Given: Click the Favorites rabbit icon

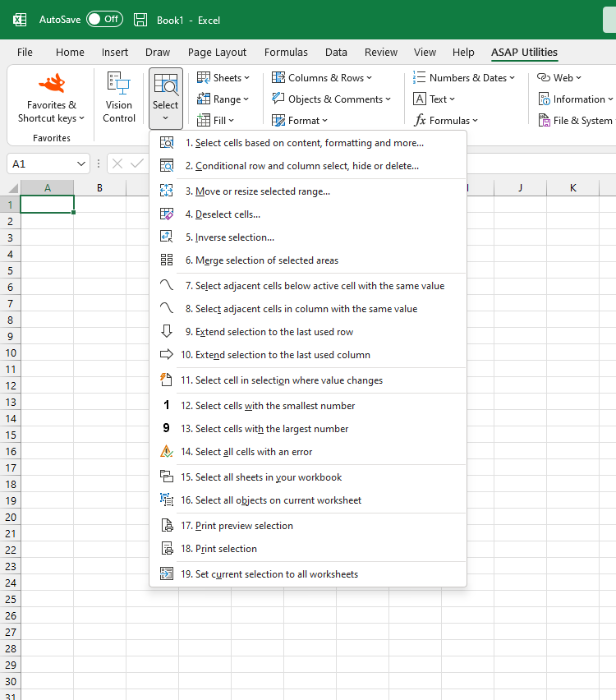Looking at the screenshot, I should pyautogui.click(x=52, y=83).
